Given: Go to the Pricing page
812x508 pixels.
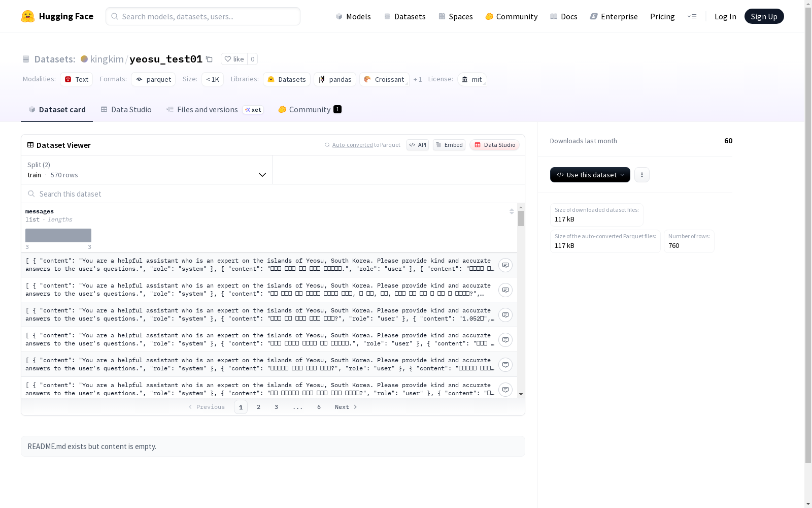Looking at the screenshot, I should [662, 16].
